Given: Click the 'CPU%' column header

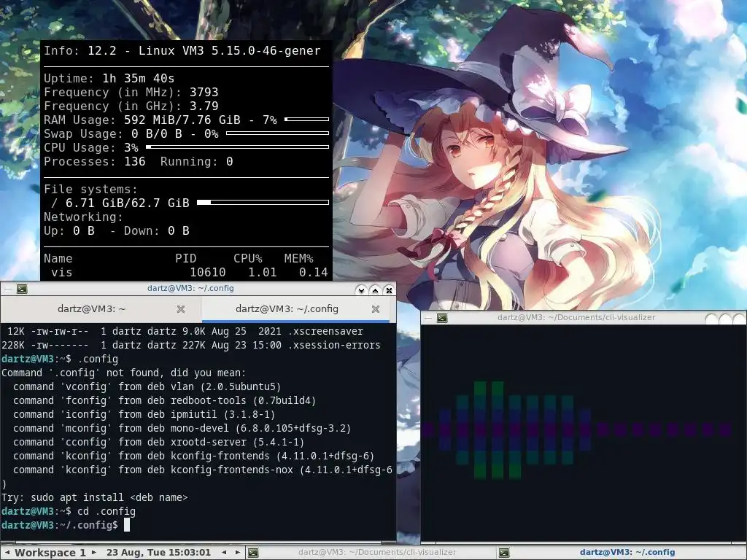Looking at the screenshot, I should pyautogui.click(x=248, y=259).
